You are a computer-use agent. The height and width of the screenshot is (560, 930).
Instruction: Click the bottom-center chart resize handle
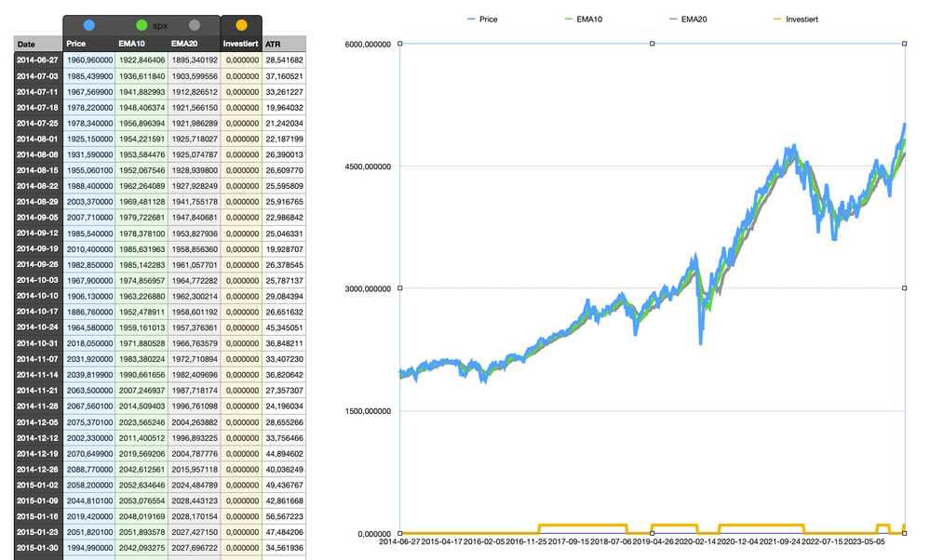(653, 533)
